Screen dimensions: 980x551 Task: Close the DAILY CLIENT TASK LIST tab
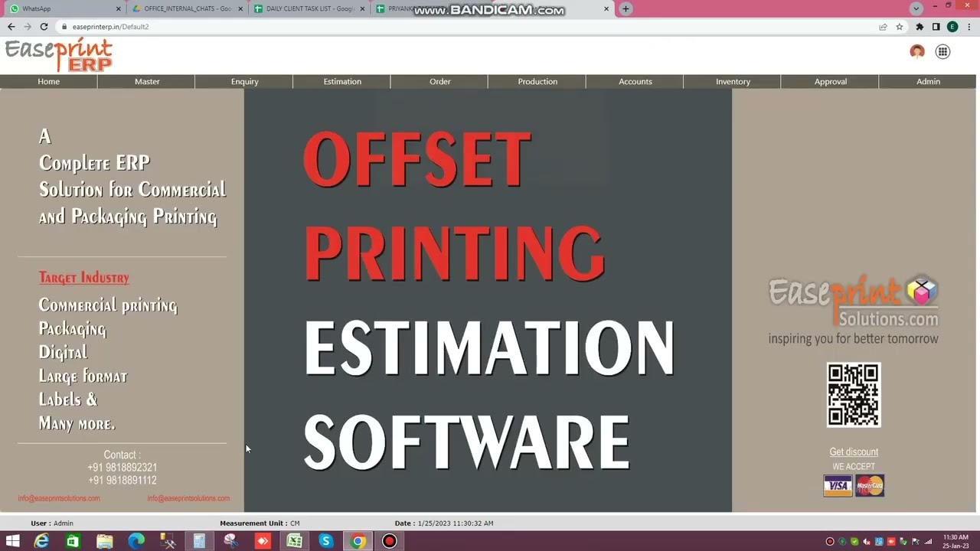pos(362,9)
